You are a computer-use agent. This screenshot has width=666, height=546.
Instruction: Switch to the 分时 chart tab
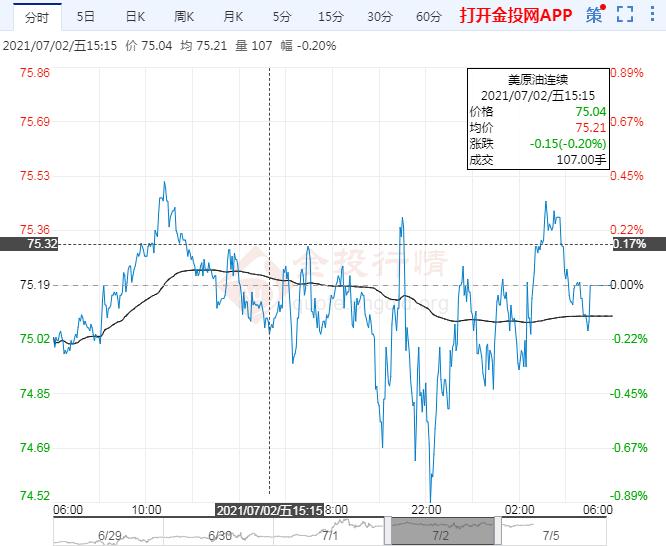point(36,16)
